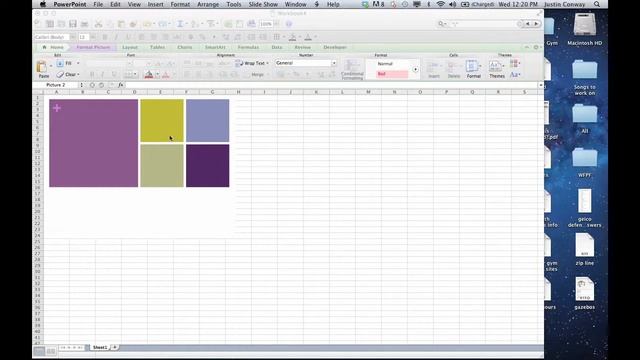
Task: Open the zip line desktop file
Action: coord(584,245)
